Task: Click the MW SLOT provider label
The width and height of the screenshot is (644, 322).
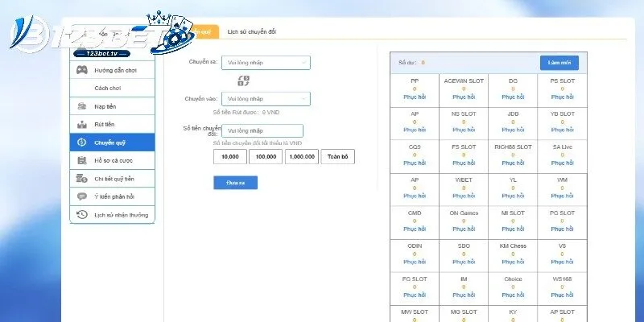Action: pos(415,312)
